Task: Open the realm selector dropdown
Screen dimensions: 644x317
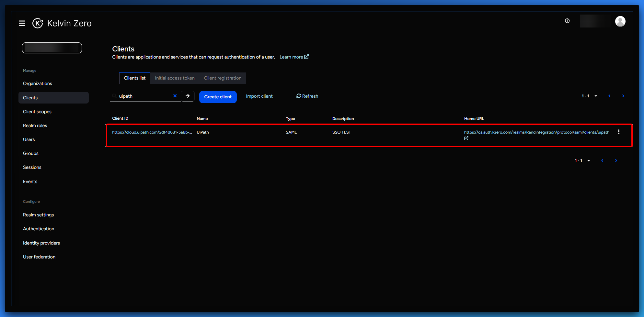Action: coord(52,48)
